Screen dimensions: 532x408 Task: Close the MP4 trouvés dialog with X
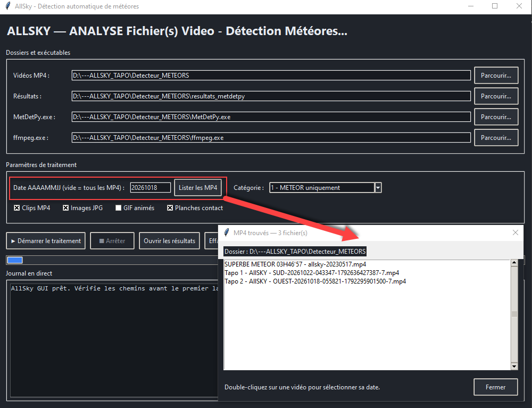point(516,232)
